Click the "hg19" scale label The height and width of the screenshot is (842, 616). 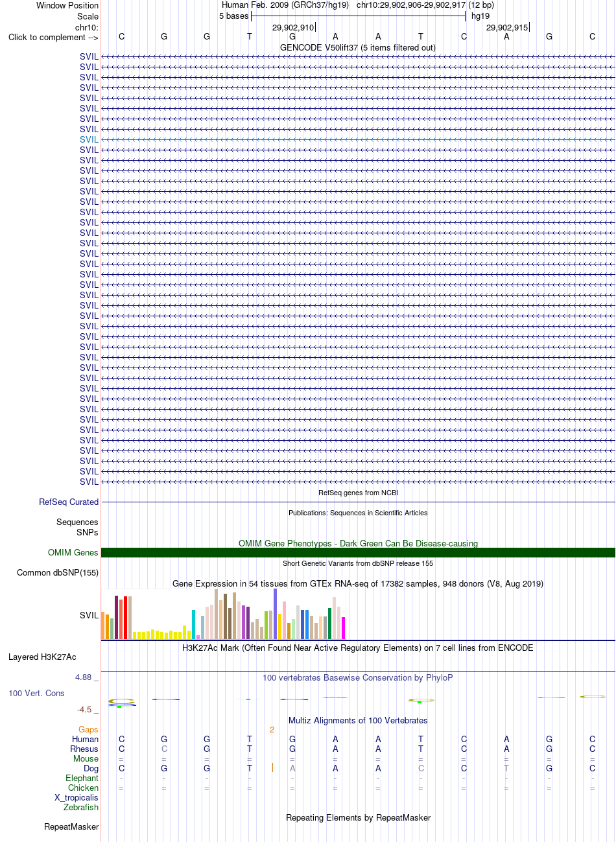click(480, 16)
